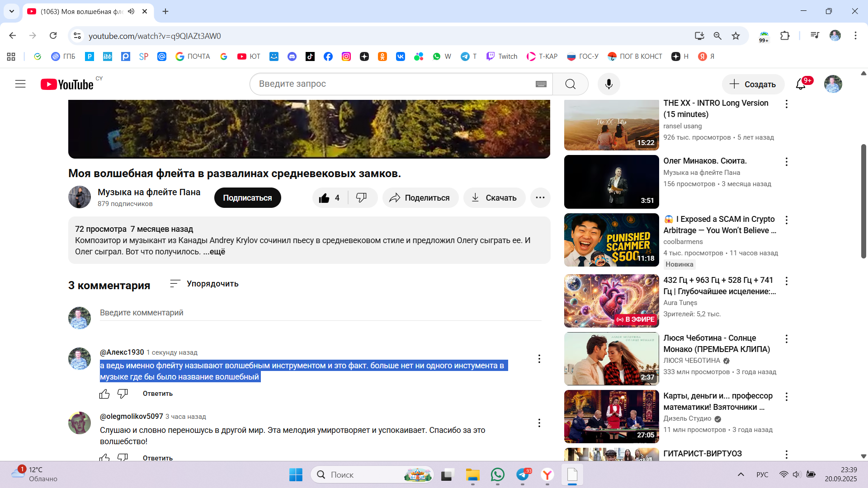Open the YouTube hamburger guide menu

click(20, 84)
